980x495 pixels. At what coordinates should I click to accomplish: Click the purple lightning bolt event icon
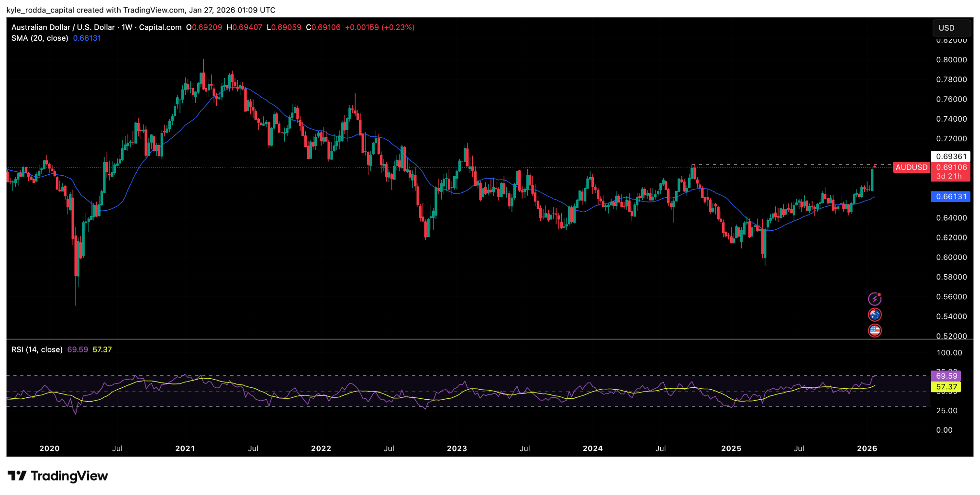(874, 299)
